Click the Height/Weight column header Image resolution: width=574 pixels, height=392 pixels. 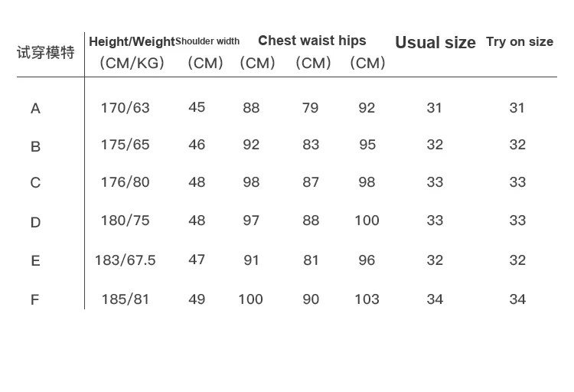point(132,42)
